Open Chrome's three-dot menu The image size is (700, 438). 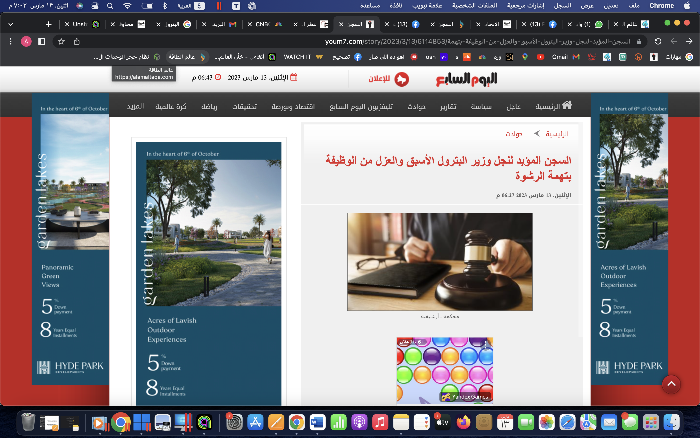pyautogui.click(x=10, y=41)
